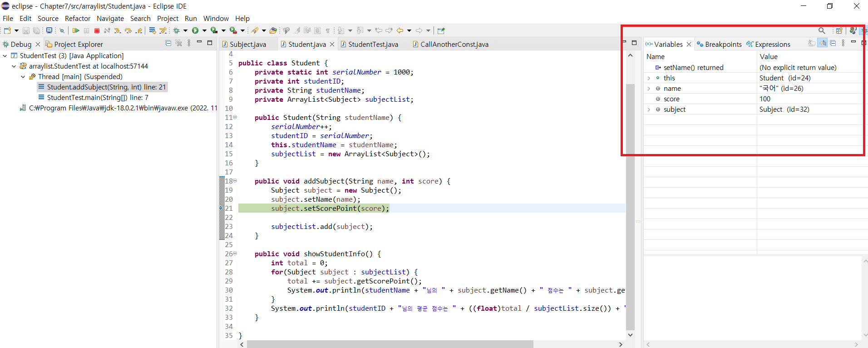Toggle Skip All Breakpoints
Image resolution: width=868 pixels, height=348 pixels.
click(x=62, y=30)
